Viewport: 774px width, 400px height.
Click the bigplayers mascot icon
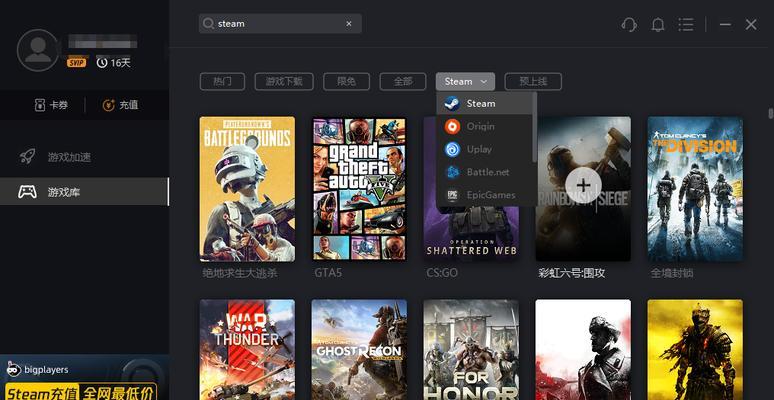pyautogui.click(x=13, y=368)
